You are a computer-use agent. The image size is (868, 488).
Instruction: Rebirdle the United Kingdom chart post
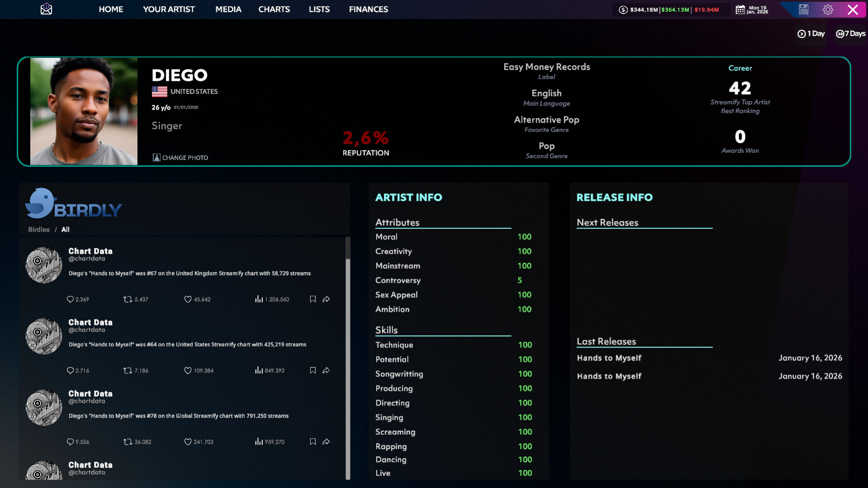point(128,299)
